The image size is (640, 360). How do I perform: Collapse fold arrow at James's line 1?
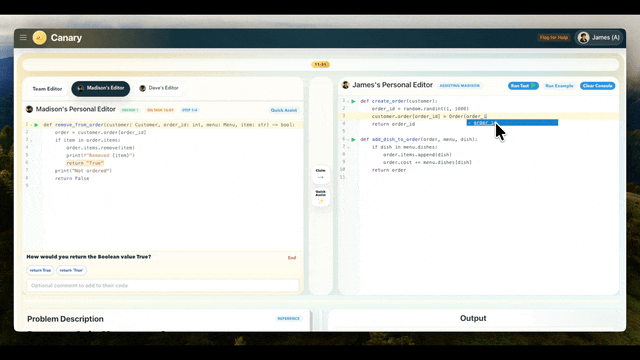(x=348, y=101)
